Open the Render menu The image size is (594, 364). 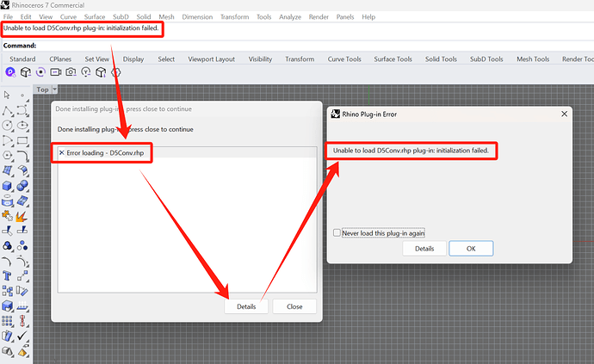(319, 17)
